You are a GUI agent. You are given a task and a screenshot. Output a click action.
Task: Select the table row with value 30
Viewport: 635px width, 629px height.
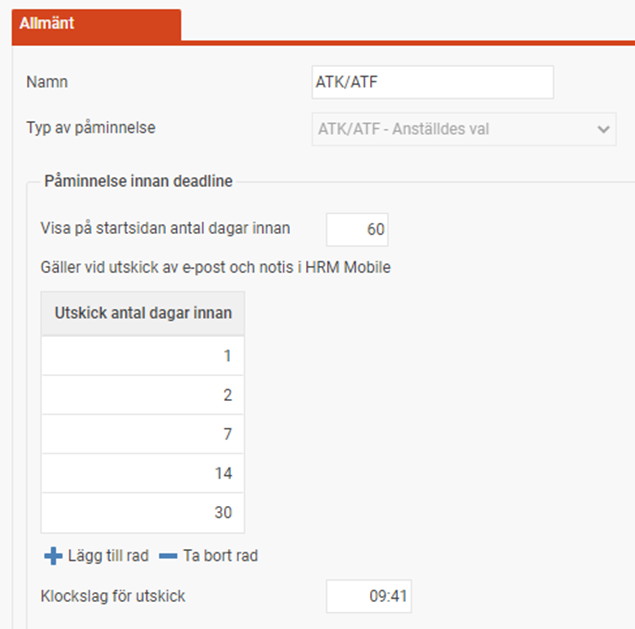tap(142, 512)
